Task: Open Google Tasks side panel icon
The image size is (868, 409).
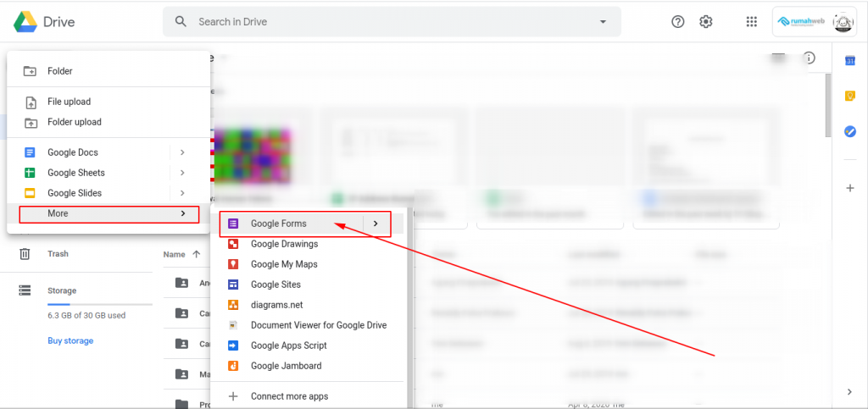Action: [x=850, y=131]
